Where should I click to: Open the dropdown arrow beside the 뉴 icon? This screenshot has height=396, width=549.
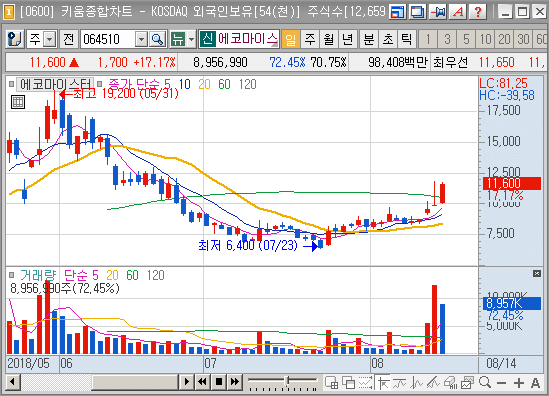point(192,39)
